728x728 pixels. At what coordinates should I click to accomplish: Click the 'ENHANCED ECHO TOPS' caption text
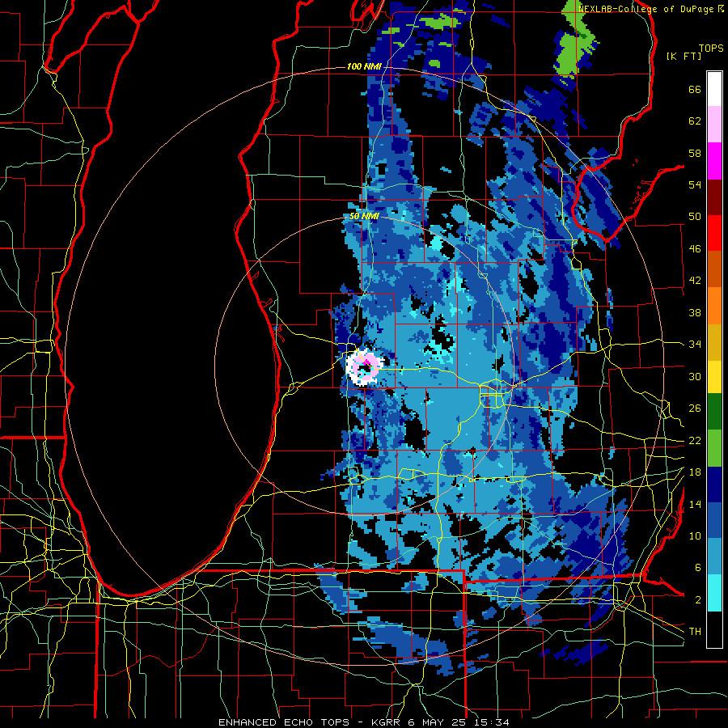point(284,722)
